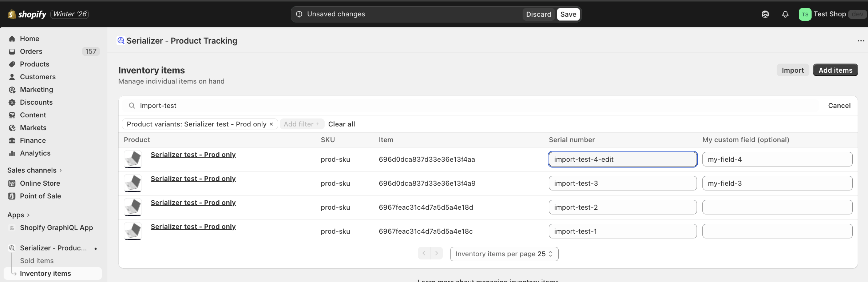868x282 pixels.
Task: Click the Test Shop avatar icon
Action: pos(805,15)
